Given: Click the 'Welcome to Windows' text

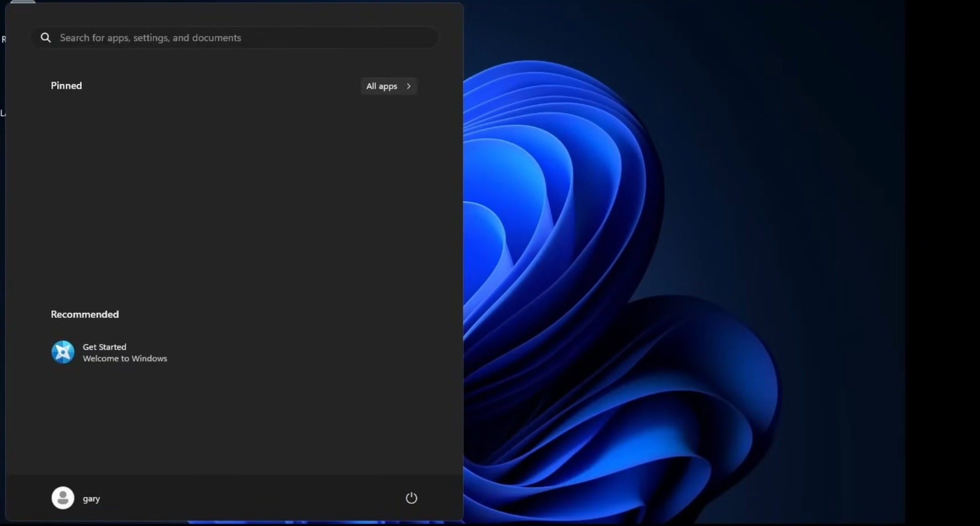Looking at the screenshot, I should pyautogui.click(x=125, y=358).
